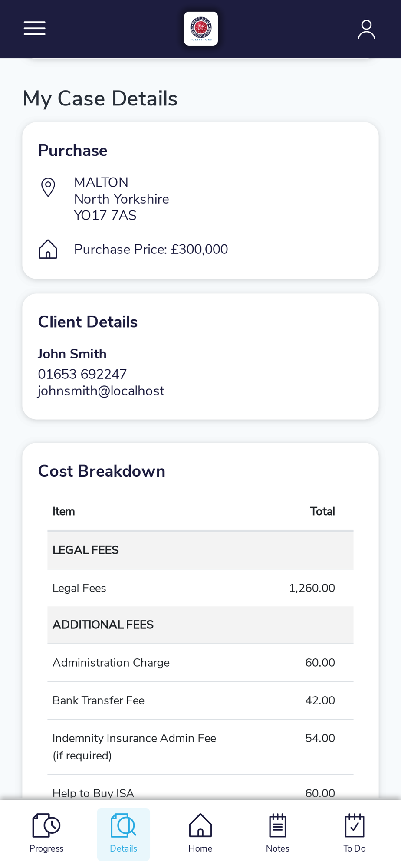The height and width of the screenshot is (868, 401).
Task: Open the Notes tab
Action: click(x=277, y=834)
